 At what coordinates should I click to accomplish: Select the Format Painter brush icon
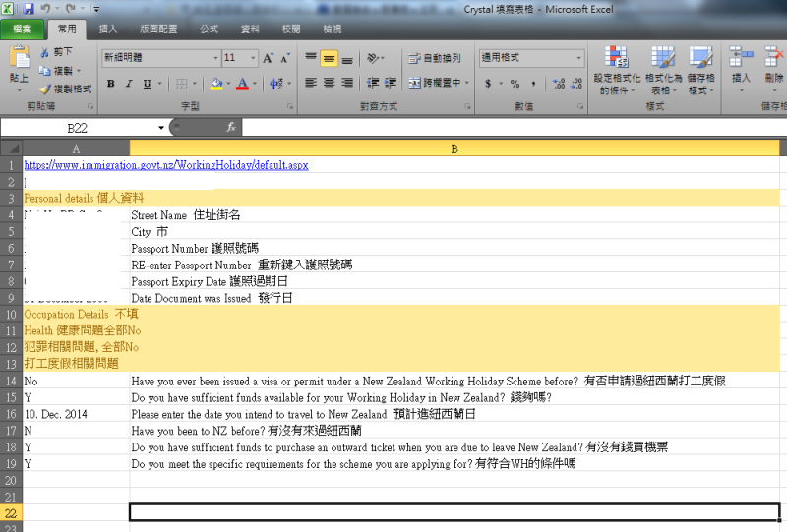tap(45, 89)
